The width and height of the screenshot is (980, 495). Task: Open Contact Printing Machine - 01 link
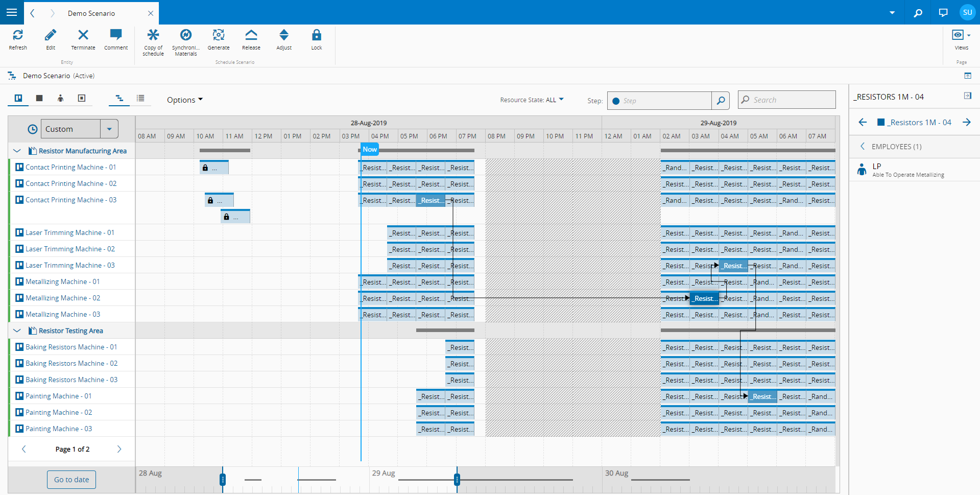pos(70,167)
